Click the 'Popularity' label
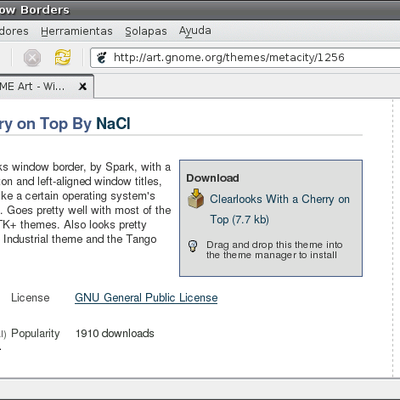This screenshot has height=400, width=400. [x=35, y=333]
